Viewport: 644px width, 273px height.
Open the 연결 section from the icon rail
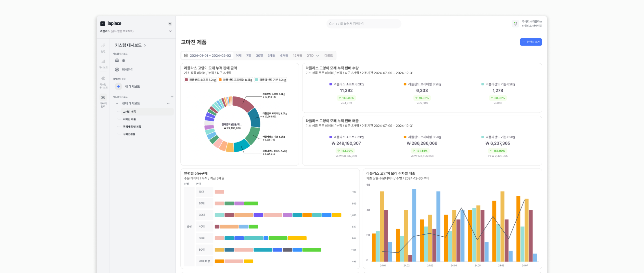103,47
